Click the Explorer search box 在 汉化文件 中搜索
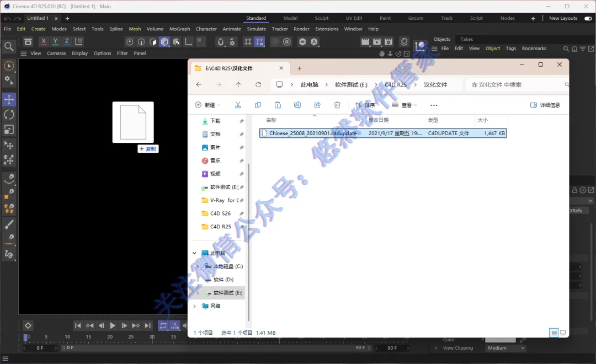This screenshot has width=596, height=364. [x=517, y=85]
